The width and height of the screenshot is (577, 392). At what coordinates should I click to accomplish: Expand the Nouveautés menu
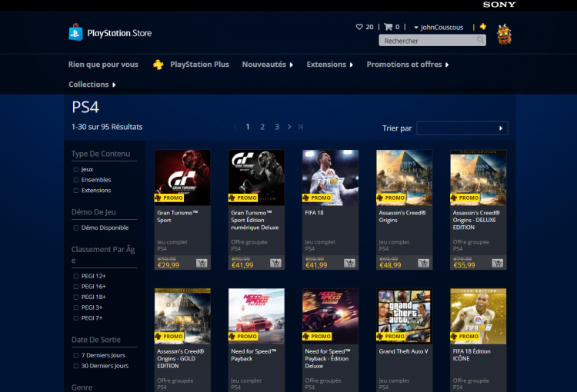(x=268, y=65)
